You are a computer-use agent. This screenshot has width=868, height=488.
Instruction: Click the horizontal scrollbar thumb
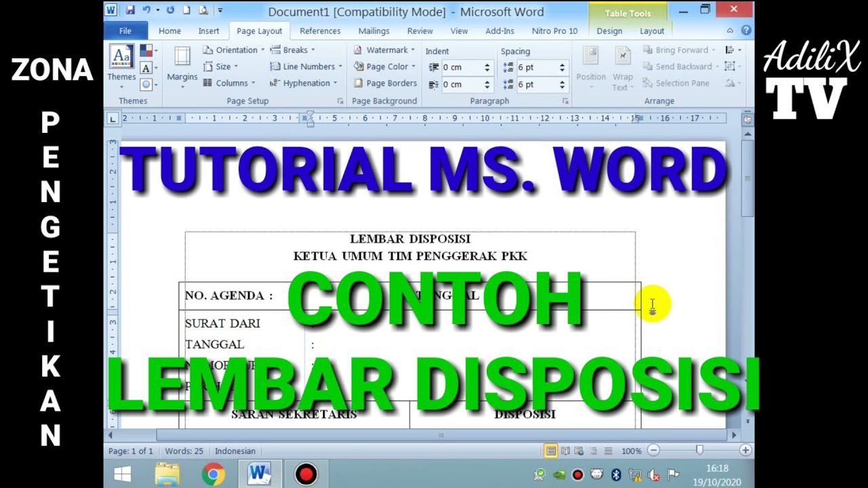(441, 435)
